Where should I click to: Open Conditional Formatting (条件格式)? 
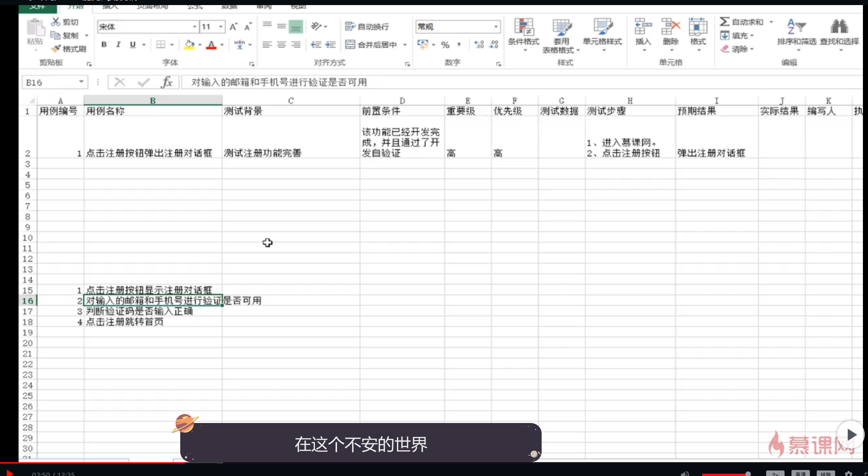tap(523, 32)
